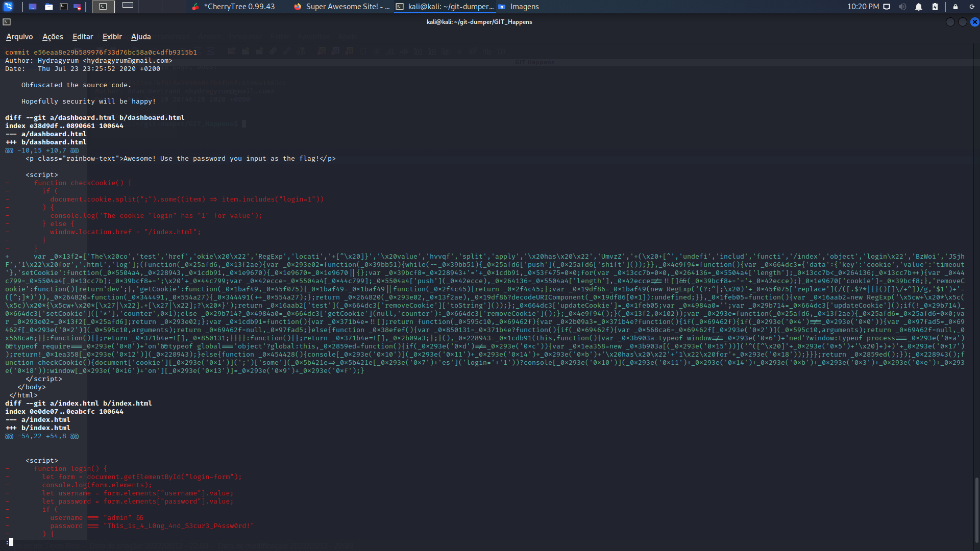
Task: Click the show desktop panel icon
Action: (x=33, y=7)
